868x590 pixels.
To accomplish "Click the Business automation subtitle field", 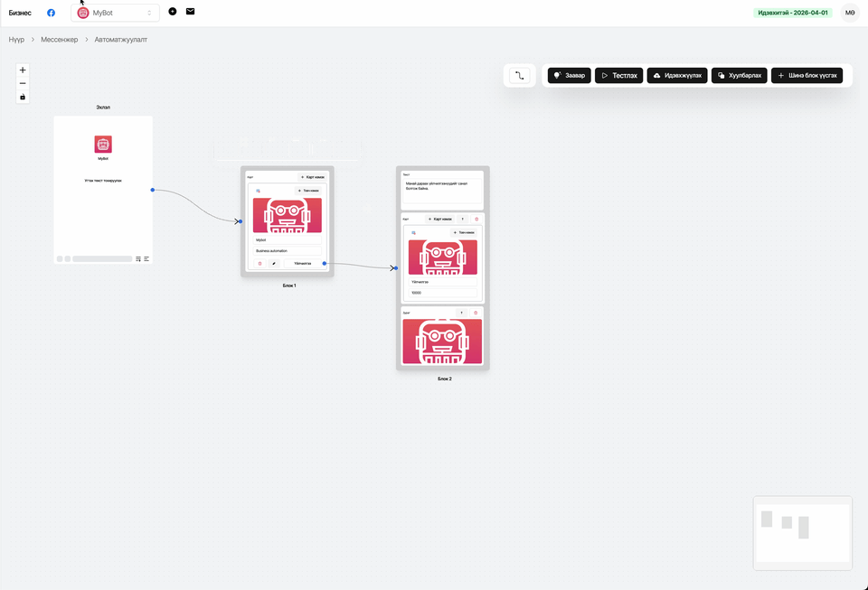I will click(287, 250).
